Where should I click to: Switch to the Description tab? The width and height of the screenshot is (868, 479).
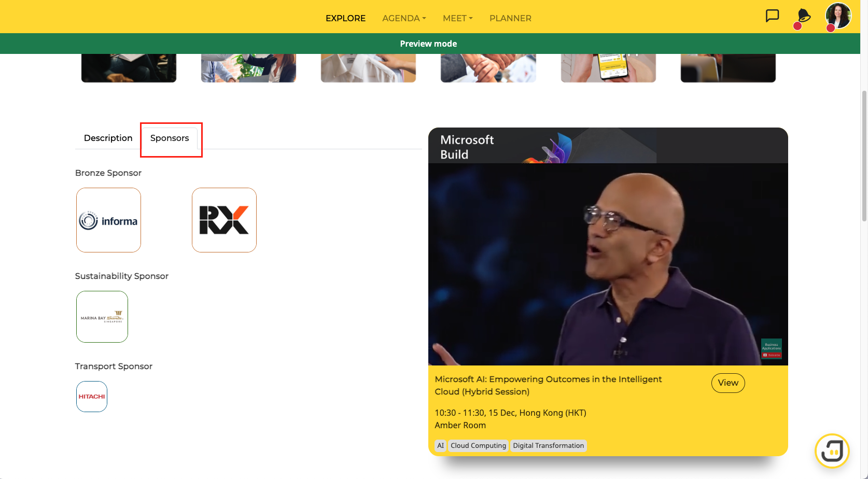point(108,138)
